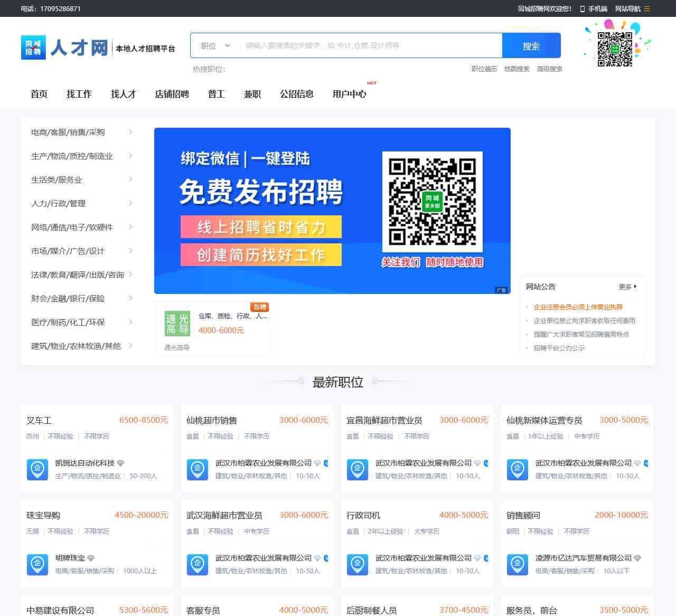Image resolution: width=676 pixels, height=616 pixels.
Task: Click 高级搜索 link
Action: point(549,69)
